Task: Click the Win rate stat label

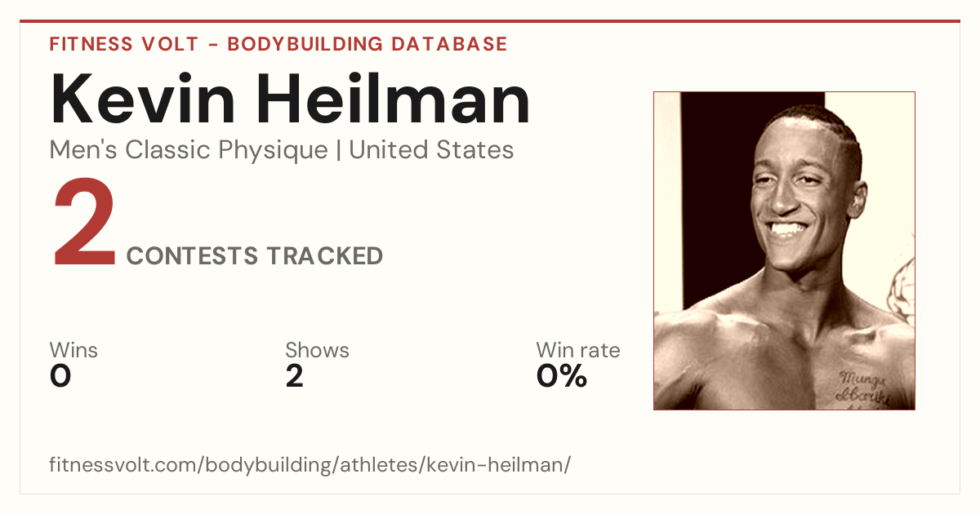Action: [x=578, y=350]
